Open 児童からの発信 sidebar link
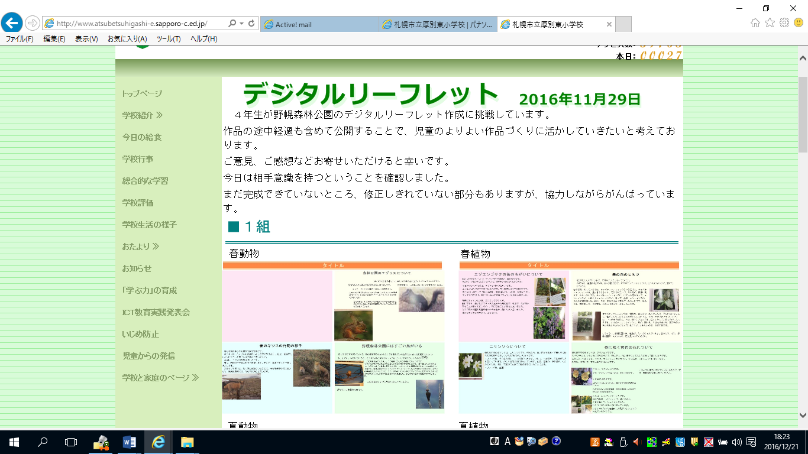808x454 pixels. point(148,356)
